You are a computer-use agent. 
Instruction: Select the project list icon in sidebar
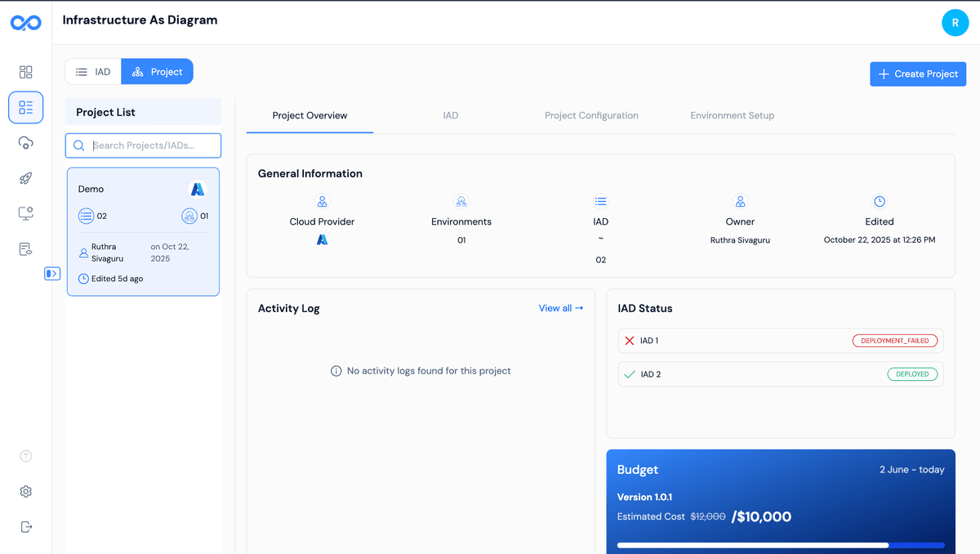pyautogui.click(x=25, y=107)
